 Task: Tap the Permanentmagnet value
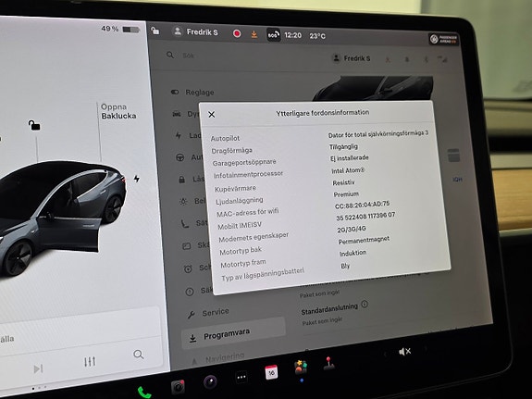pos(364,241)
